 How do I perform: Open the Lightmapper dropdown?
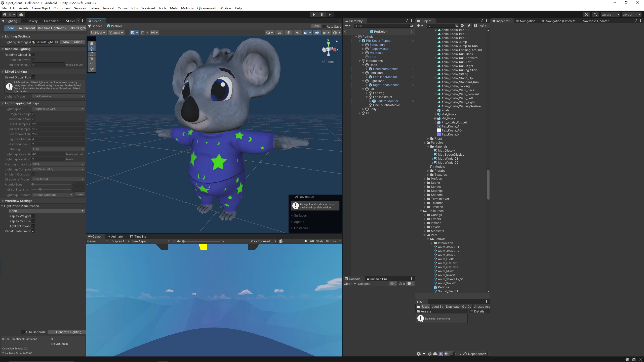click(x=58, y=109)
